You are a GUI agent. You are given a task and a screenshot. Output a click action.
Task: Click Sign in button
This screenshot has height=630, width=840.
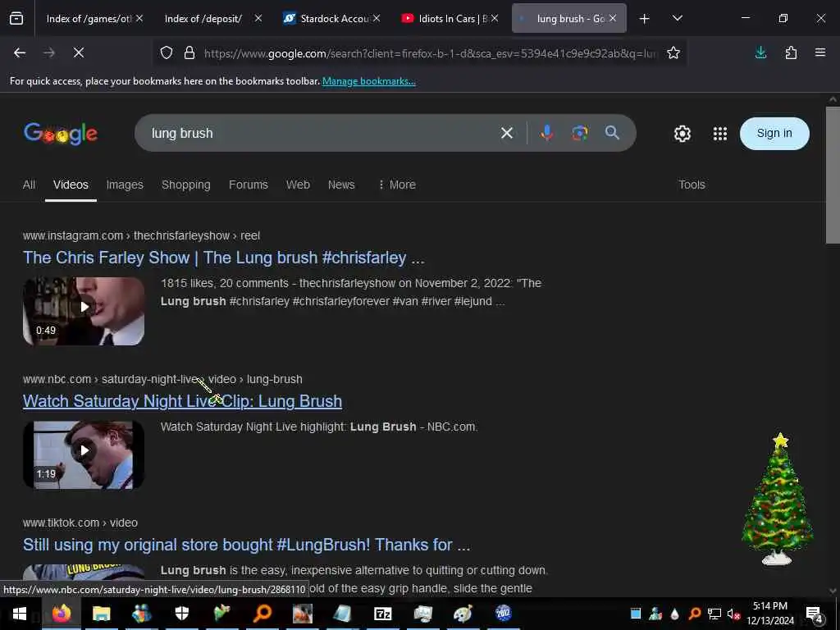(x=774, y=134)
